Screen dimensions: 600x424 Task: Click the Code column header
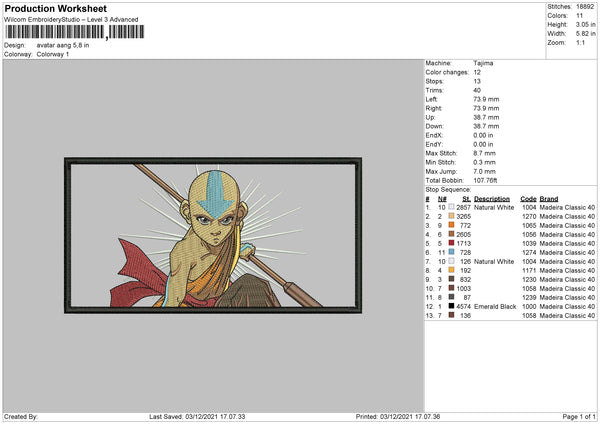click(528, 199)
